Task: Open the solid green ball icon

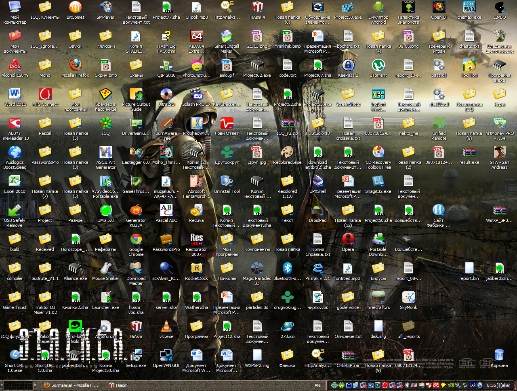Action: click(x=106, y=210)
